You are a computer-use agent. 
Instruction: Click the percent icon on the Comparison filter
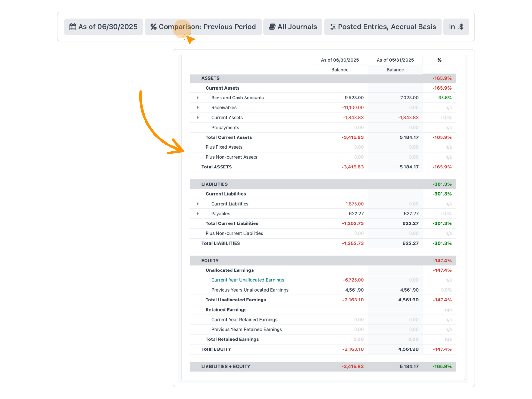point(153,27)
